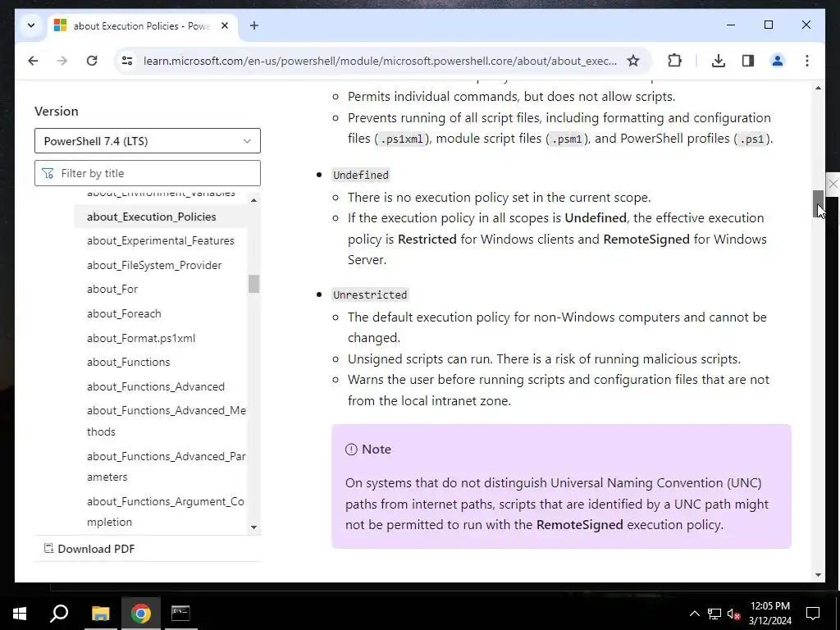The image size is (840, 630).
Task: Open about_Execution_Policies in the sidebar
Action: pos(151,217)
